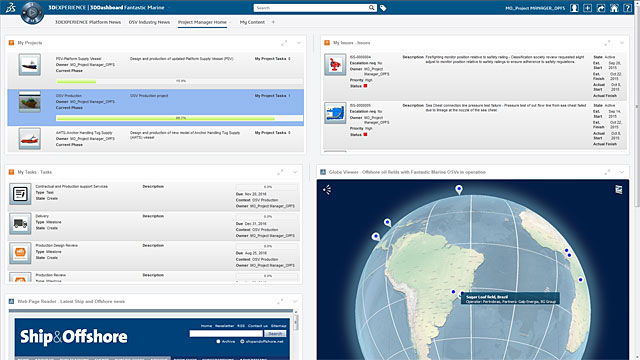Open the My Issues widget menu chevron
The image size is (640, 360).
(622, 43)
